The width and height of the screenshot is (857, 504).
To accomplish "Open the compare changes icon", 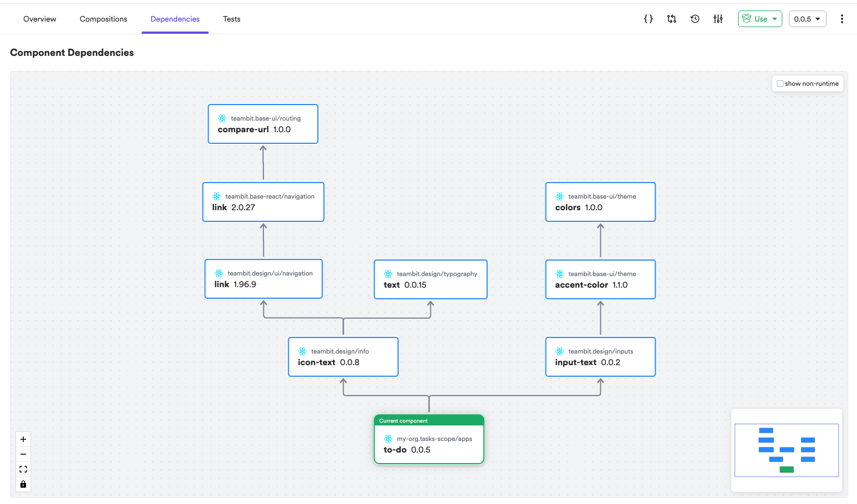I will (x=672, y=19).
